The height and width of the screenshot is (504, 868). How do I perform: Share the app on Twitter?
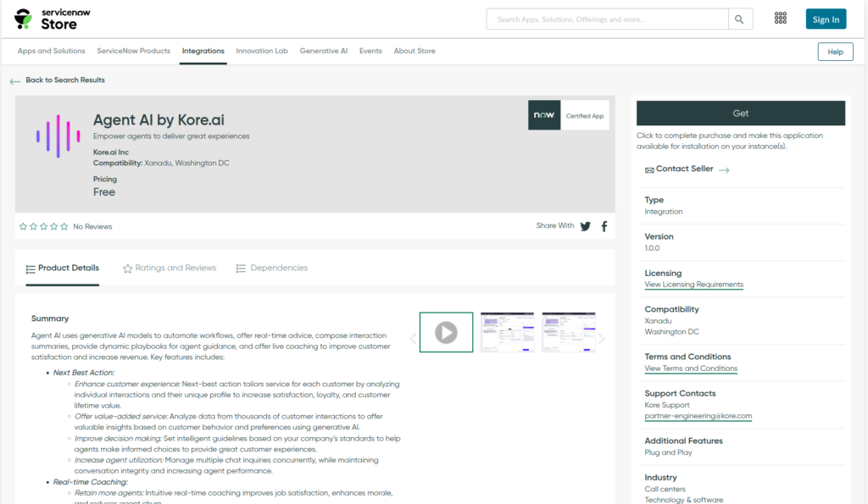[585, 226]
